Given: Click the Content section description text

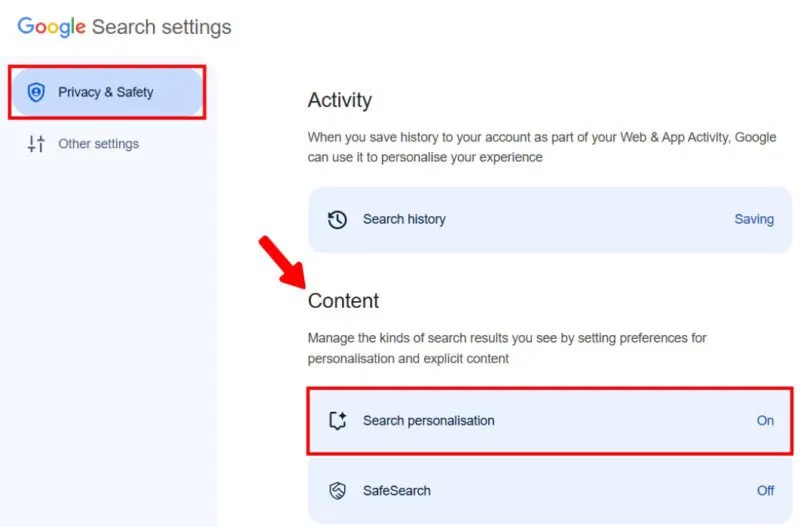Looking at the screenshot, I should 507,348.
